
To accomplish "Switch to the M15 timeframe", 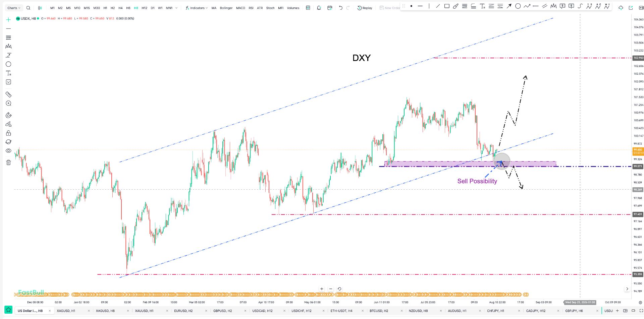I will point(87,8).
